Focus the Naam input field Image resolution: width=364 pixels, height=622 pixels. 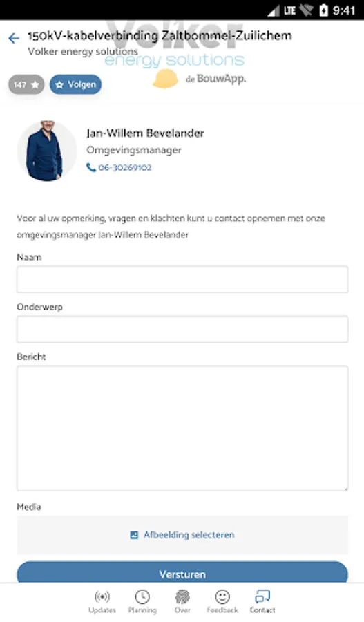pyautogui.click(x=182, y=279)
